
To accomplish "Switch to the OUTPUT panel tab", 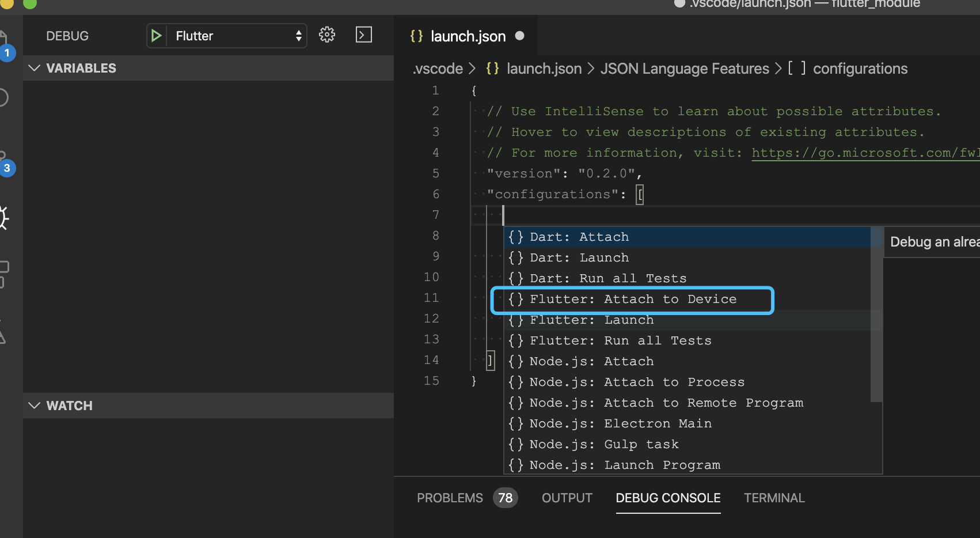I will [x=567, y=498].
